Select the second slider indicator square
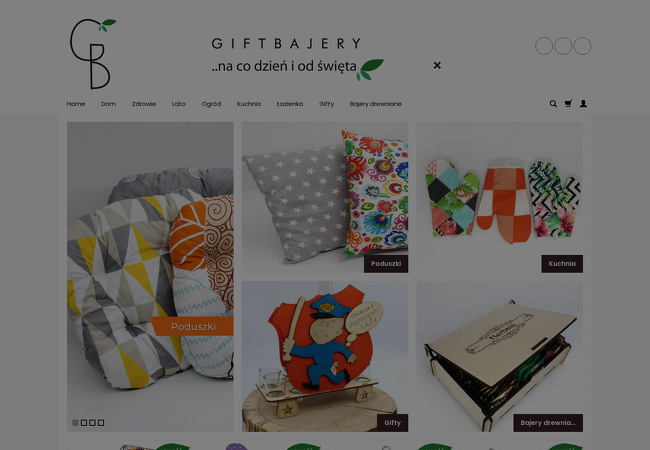The image size is (650, 450). (x=84, y=423)
